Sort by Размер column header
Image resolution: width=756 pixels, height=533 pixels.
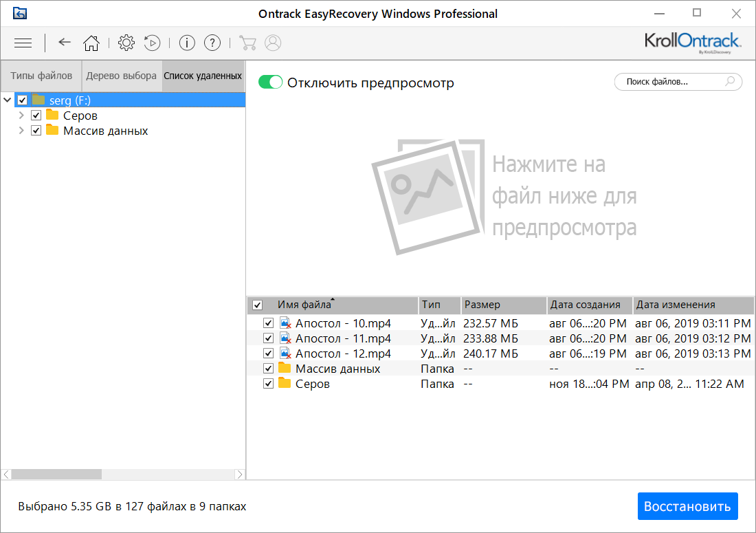[503, 305]
